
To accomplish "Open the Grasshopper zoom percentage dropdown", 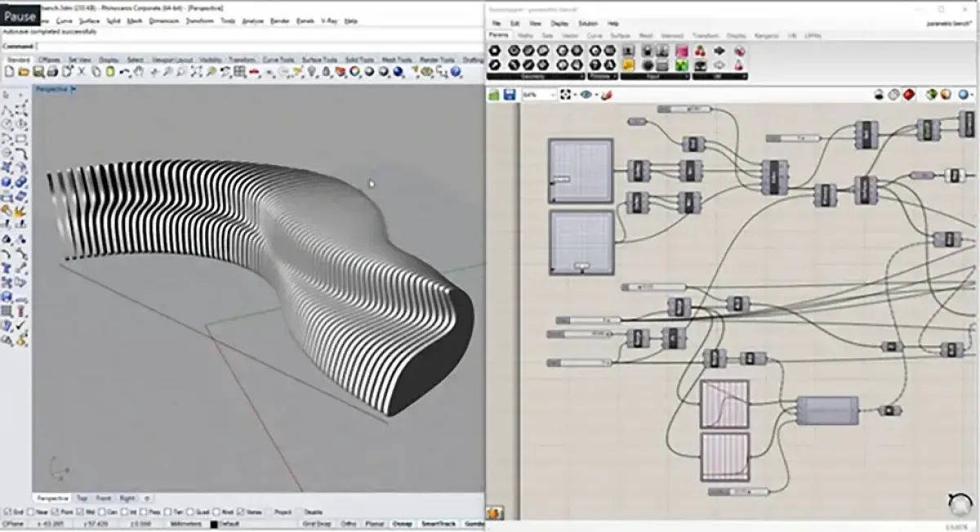I will pos(553,95).
